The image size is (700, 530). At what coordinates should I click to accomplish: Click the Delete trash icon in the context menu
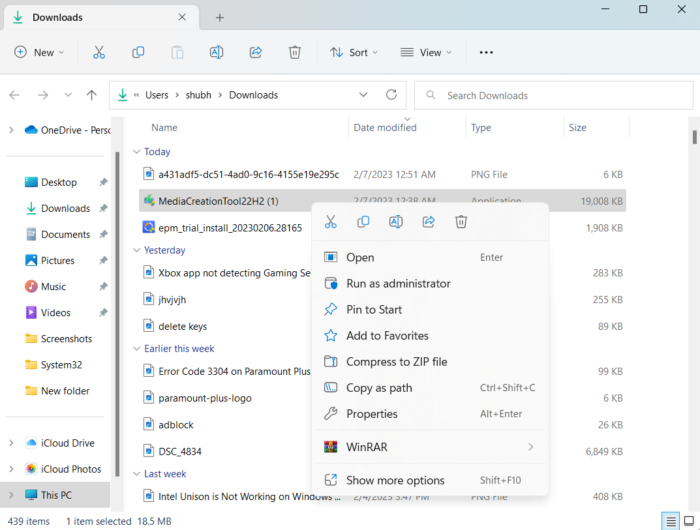[x=461, y=222]
